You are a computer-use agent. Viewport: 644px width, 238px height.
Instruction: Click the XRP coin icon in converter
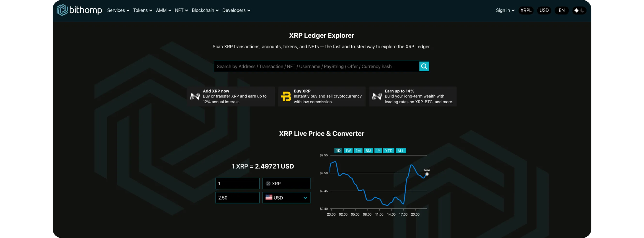(x=268, y=184)
